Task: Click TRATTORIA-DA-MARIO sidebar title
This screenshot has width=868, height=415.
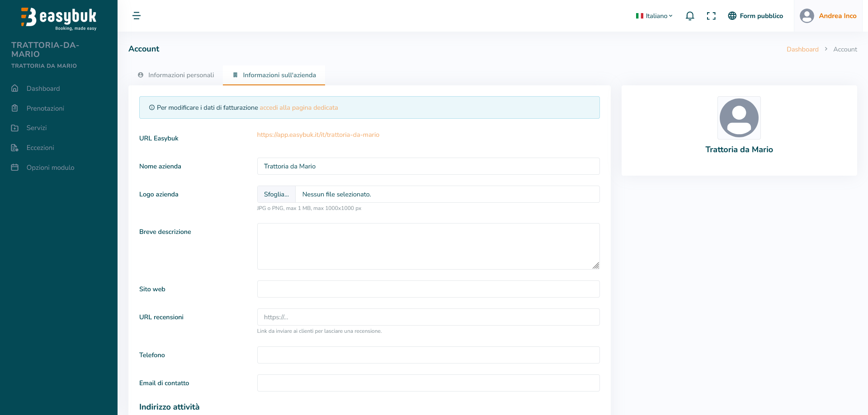Action: (x=45, y=50)
